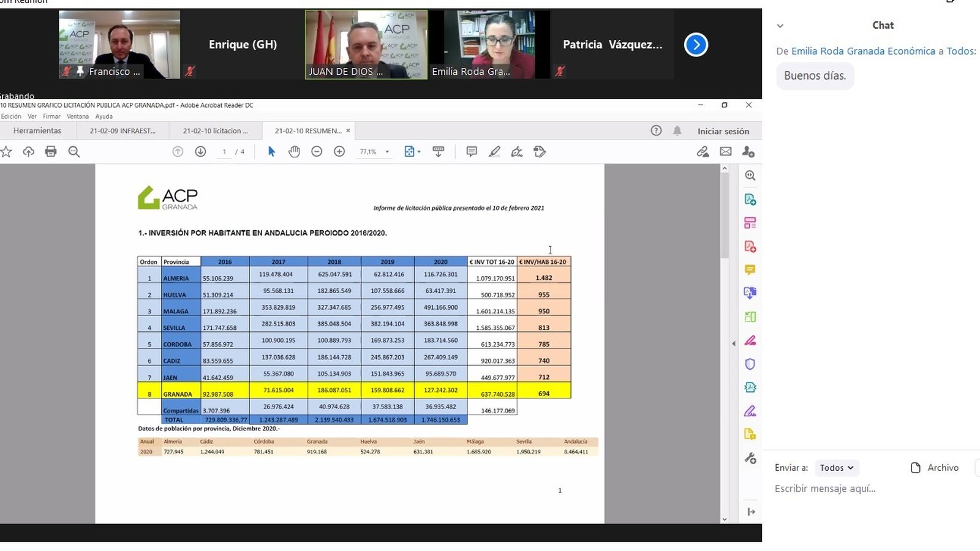Click the magnifier search icon in toolbar
Screen dimensions: 980x551
(x=74, y=152)
